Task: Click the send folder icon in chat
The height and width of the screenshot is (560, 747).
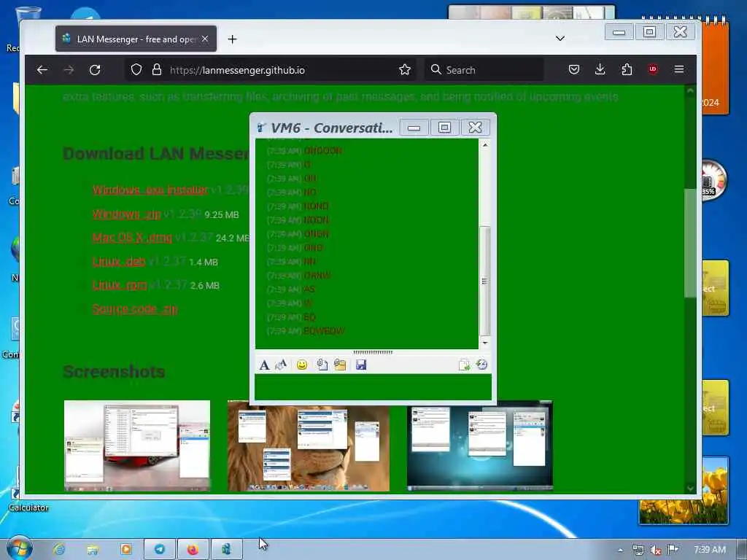Action: pyautogui.click(x=340, y=365)
